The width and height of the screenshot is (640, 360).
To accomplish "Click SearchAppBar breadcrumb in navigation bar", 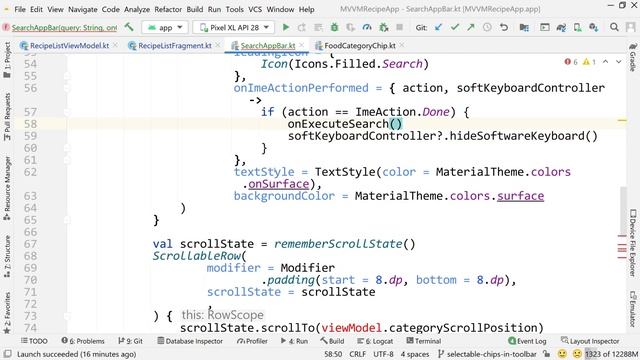I will tap(60, 28).
